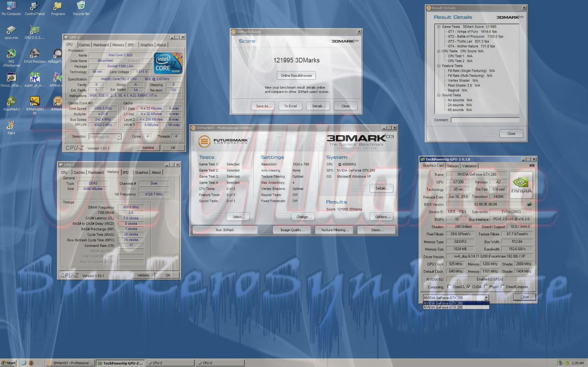Open Programs folder on desktop

click(x=58, y=8)
